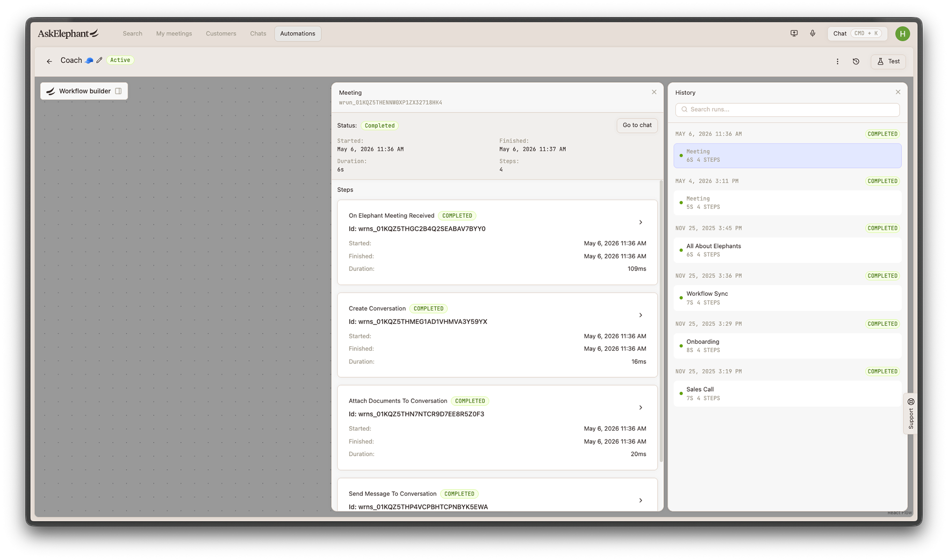Open Chats nav tab
Viewport: 948px width, 560px height.
[258, 34]
